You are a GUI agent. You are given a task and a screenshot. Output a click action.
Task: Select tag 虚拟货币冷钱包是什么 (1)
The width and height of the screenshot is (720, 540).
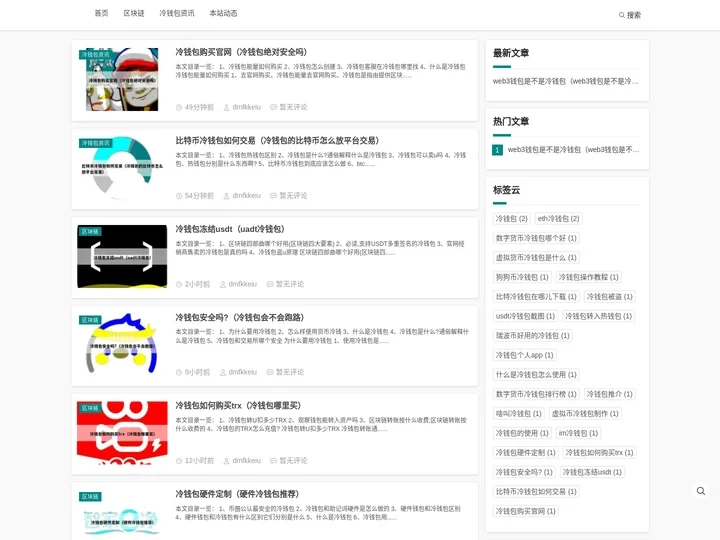tap(536, 258)
